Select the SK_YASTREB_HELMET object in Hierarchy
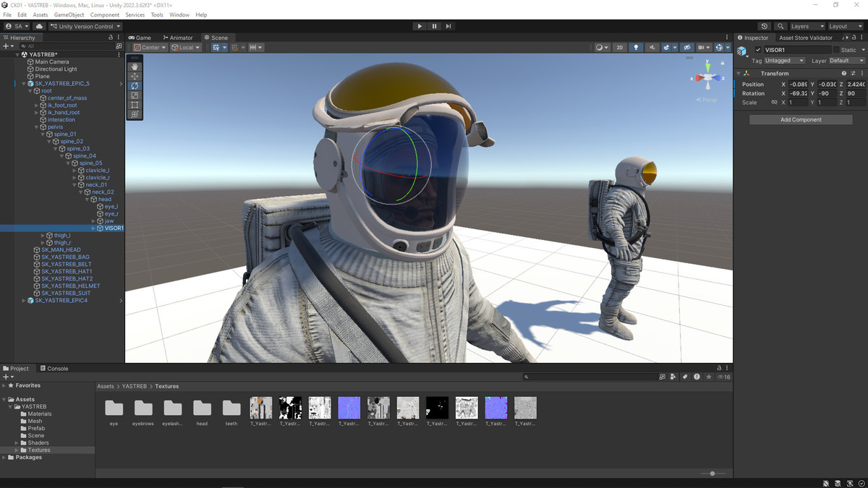Screen dimensions: 868x488 click(x=70, y=286)
